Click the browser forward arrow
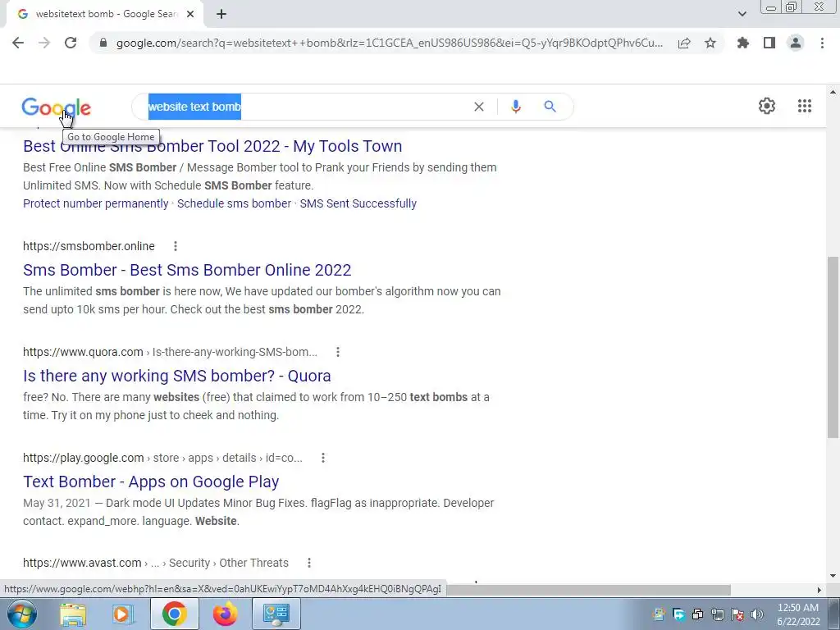 [44, 43]
